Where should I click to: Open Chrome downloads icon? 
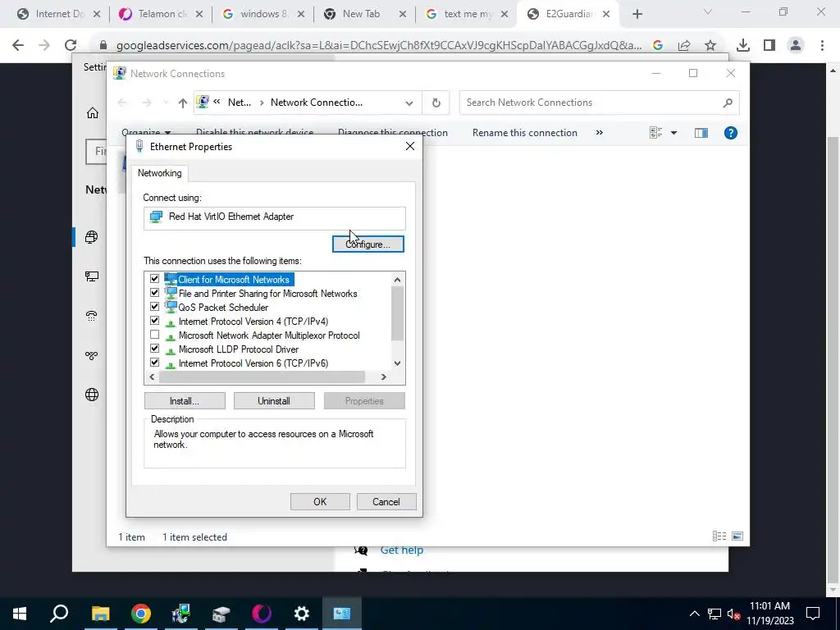click(x=743, y=46)
